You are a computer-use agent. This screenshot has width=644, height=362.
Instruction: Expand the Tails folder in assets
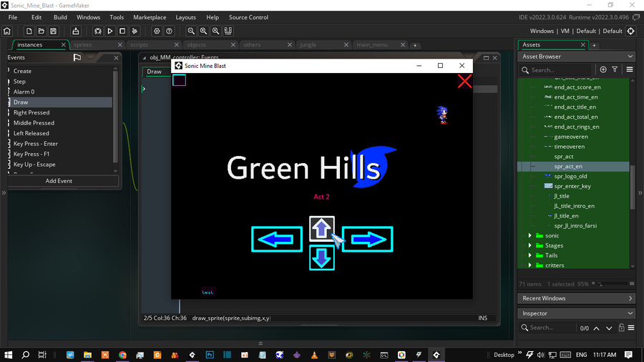pyautogui.click(x=530, y=255)
